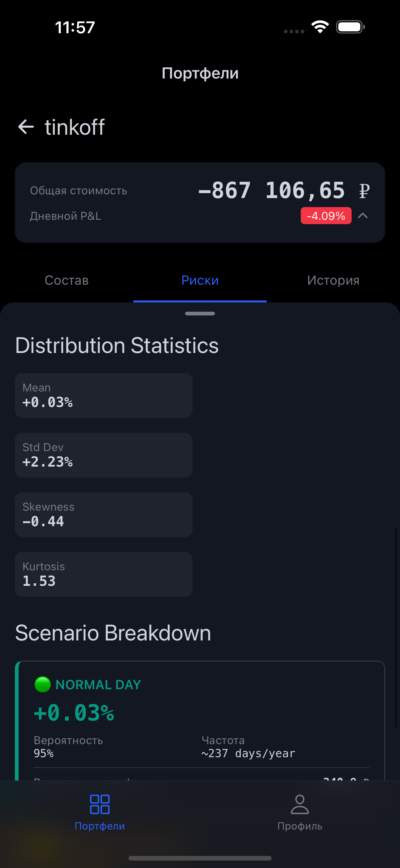Tap the Портфели grid icon
This screenshot has width=400, height=868.
[100, 804]
